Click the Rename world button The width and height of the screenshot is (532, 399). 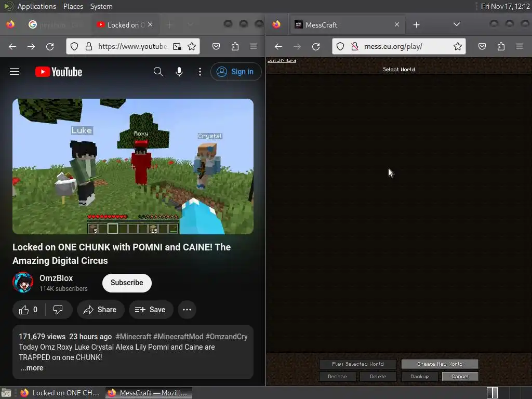pos(337,377)
